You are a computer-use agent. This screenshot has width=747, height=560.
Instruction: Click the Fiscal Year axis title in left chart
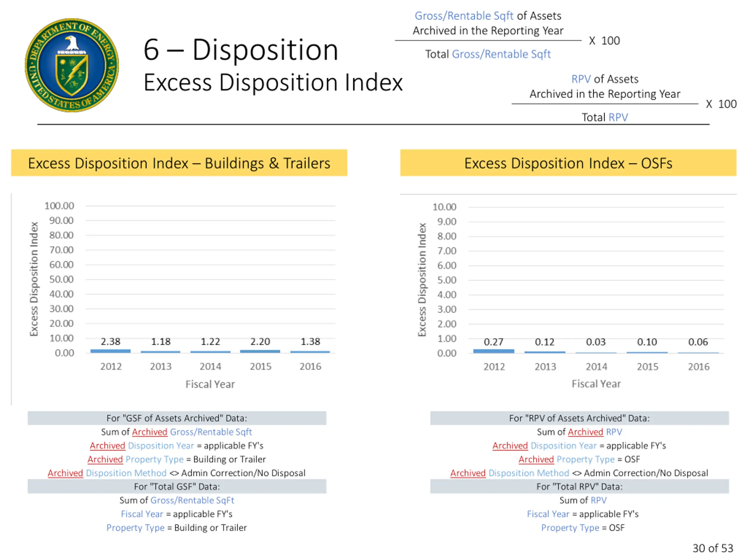pyautogui.click(x=210, y=384)
